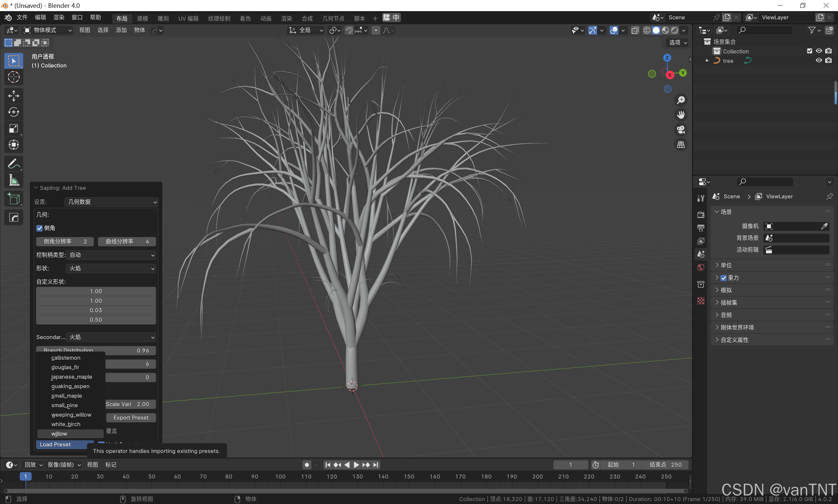Image resolution: width=838 pixels, height=504 pixels.
Task: Open the 形状 shape dropdown
Action: [x=111, y=268]
